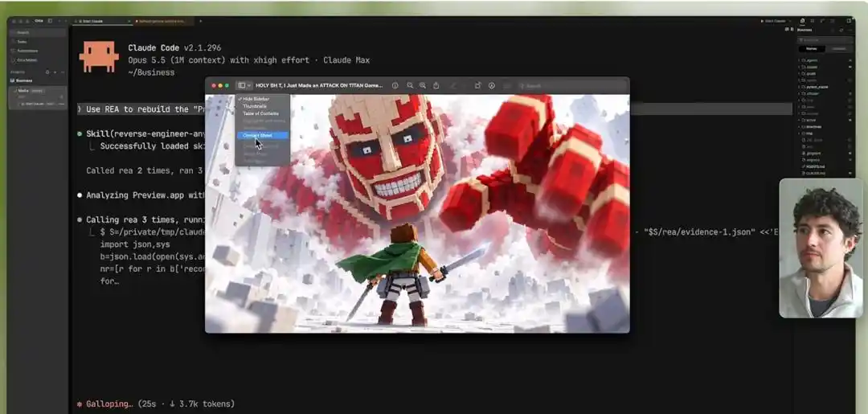Screen dimensions: 868x414
Task: Switch to the orange-titled second tab
Action: pos(163,21)
